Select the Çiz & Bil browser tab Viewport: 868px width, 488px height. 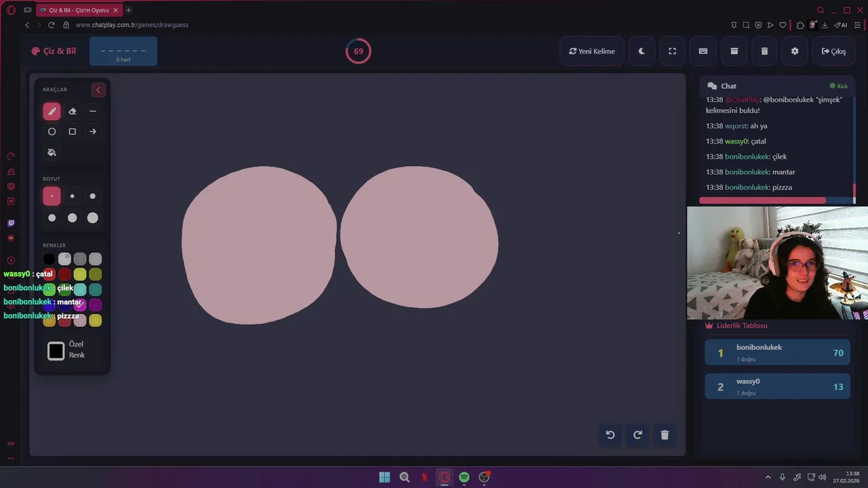(79, 10)
